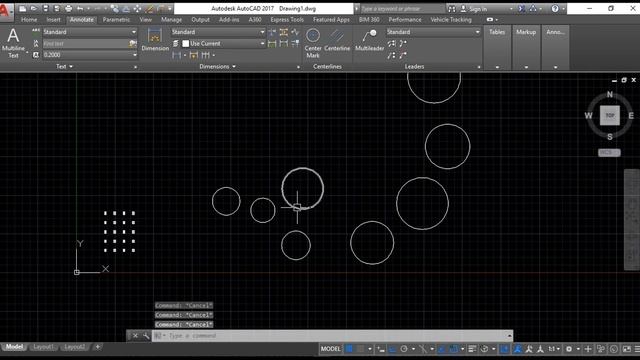
Task: Insert a Center Mark
Action: [x=313, y=43]
